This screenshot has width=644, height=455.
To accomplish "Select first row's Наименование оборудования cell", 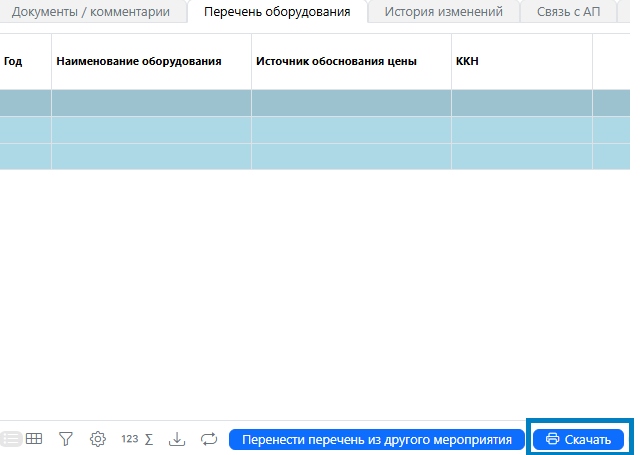I will [151, 104].
